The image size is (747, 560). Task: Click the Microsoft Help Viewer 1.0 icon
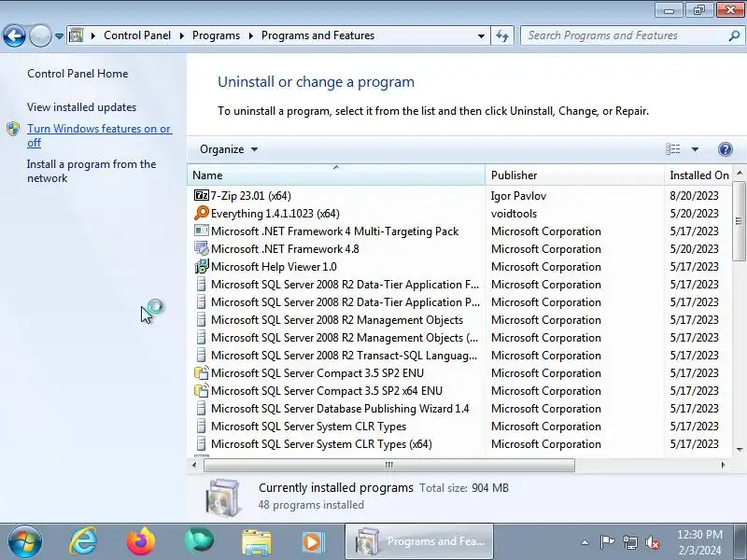click(x=202, y=266)
